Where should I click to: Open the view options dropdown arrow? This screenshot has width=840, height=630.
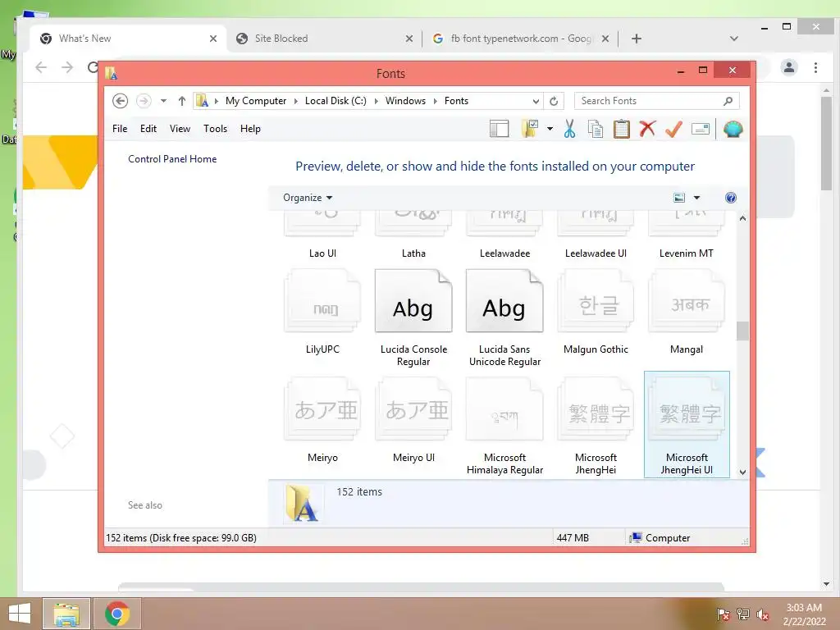click(x=697, y=198)
